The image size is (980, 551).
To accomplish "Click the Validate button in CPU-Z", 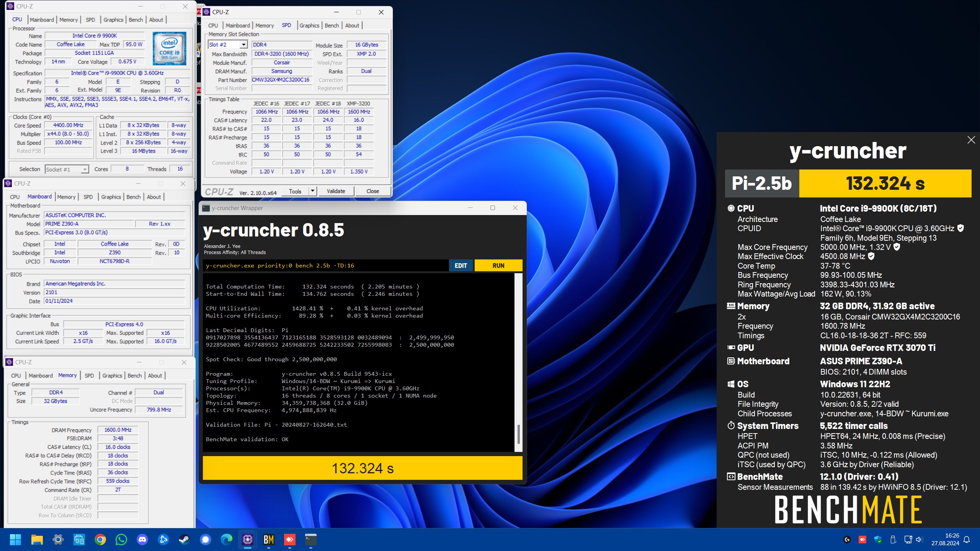I will [x=336, y=191].
